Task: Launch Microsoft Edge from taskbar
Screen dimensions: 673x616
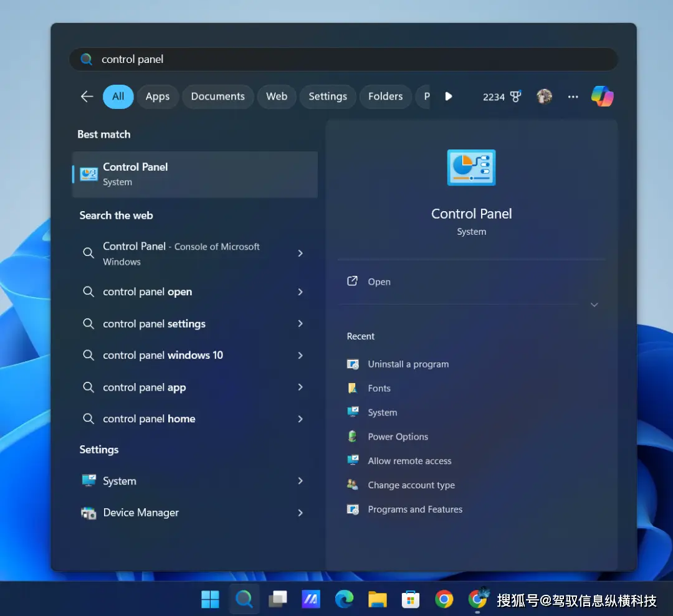Action: [344, 599]
